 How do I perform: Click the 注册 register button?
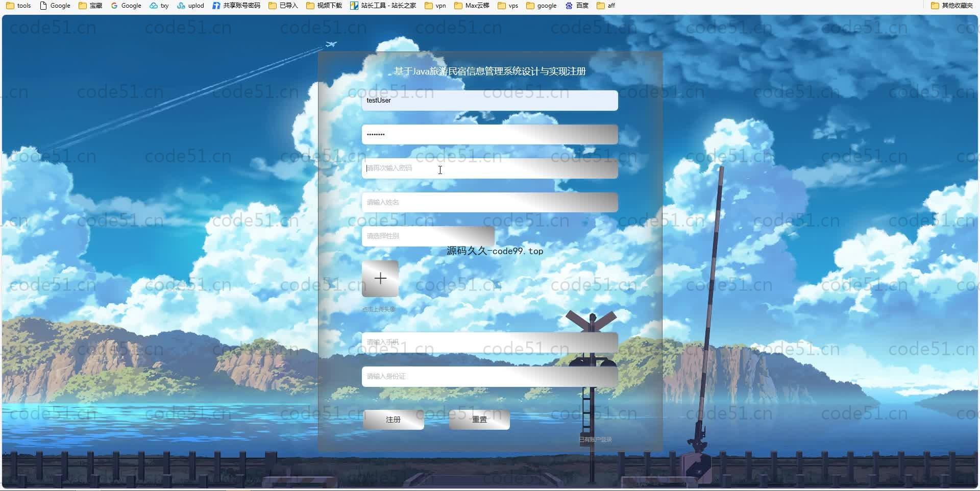coord(393,420)
